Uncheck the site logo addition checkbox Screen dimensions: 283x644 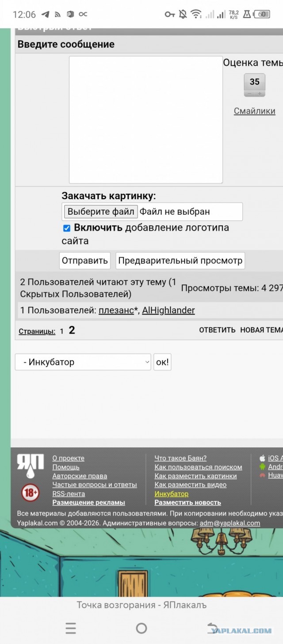tap(67, 228)
